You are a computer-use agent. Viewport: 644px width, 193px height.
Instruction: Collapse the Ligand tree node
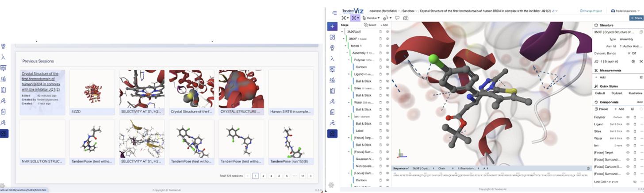349,74
